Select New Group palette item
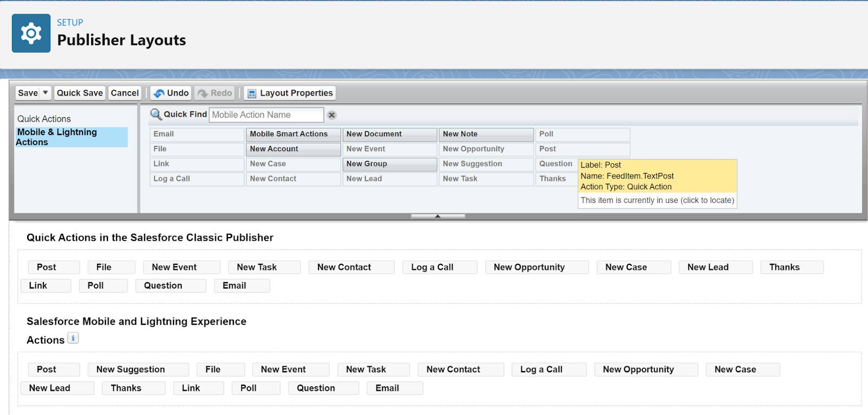Viewport: 868px width, 415px height. [390, 164]
